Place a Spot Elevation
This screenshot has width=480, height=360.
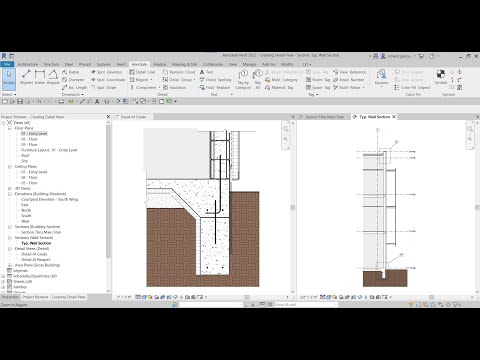tap(106, 72)
